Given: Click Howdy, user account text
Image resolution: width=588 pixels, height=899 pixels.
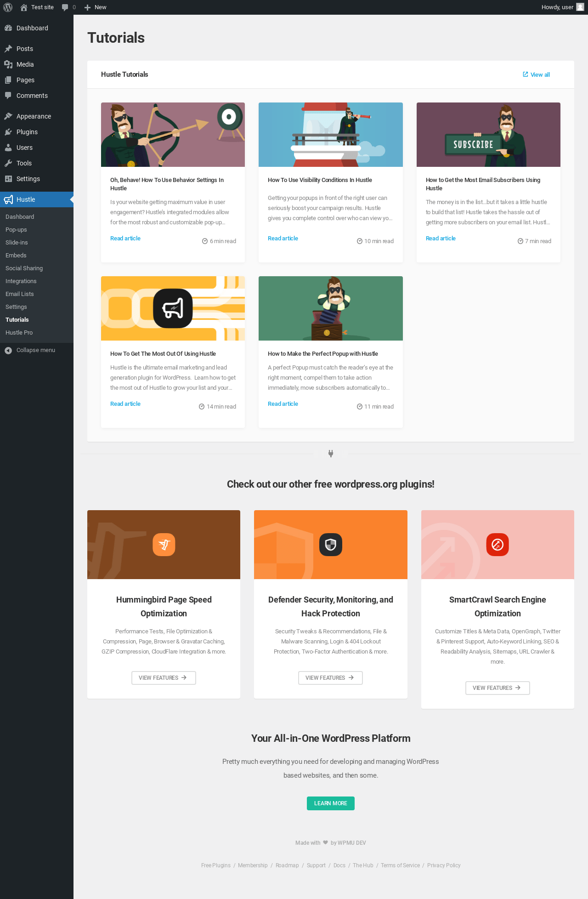Looking at the screenshot, I should 557,7.
